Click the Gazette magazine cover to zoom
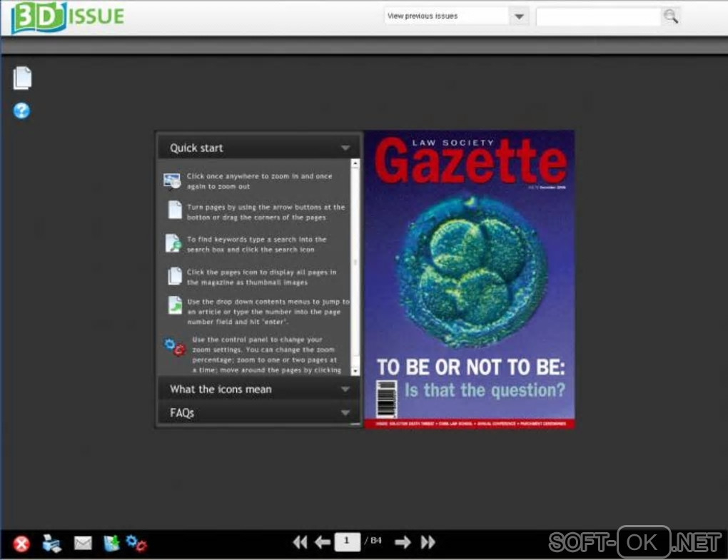The image size is (728, 560). point(469,279)
